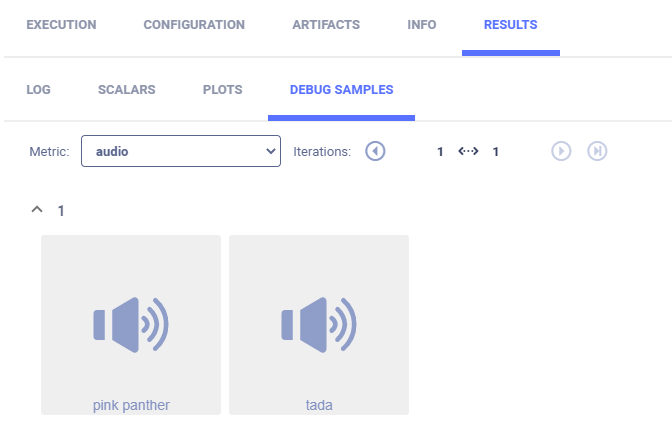Viewport: 672px width, 439px height.
Task: Click the pink panther speaker icon
Action: click(x=131, y=324)
